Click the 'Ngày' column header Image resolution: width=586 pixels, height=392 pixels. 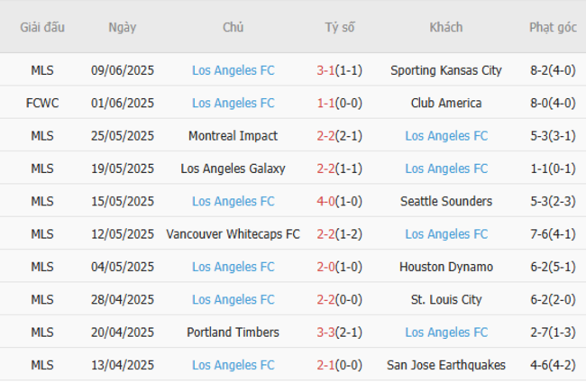click(123, 27)
